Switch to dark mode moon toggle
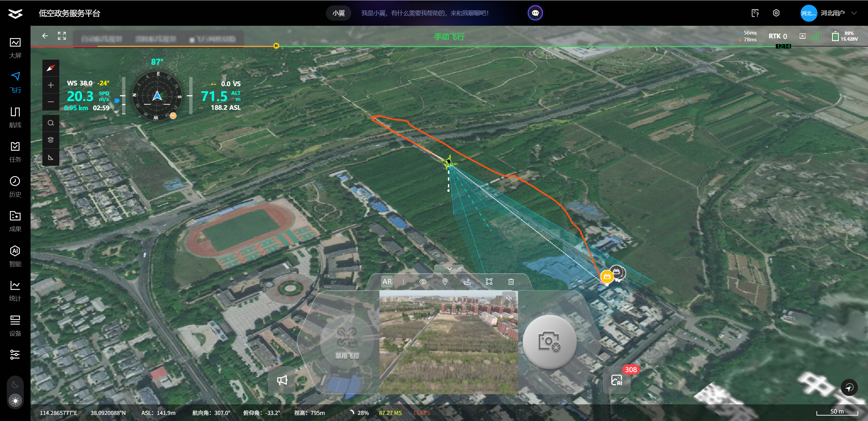 point(15,385)
